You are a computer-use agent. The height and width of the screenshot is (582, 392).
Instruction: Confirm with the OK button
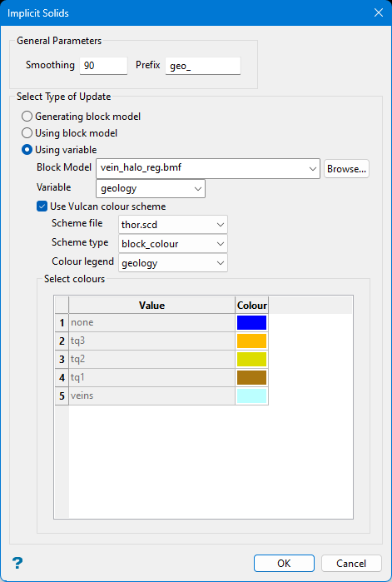284,563
